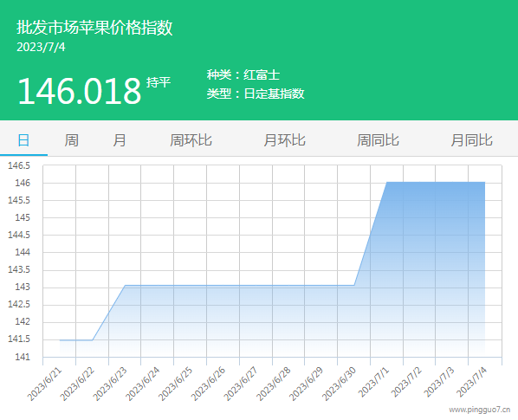Switch to the 周 weekly tab
The image size is (518, 420).
pyautogui.click(x=71, y=140)
